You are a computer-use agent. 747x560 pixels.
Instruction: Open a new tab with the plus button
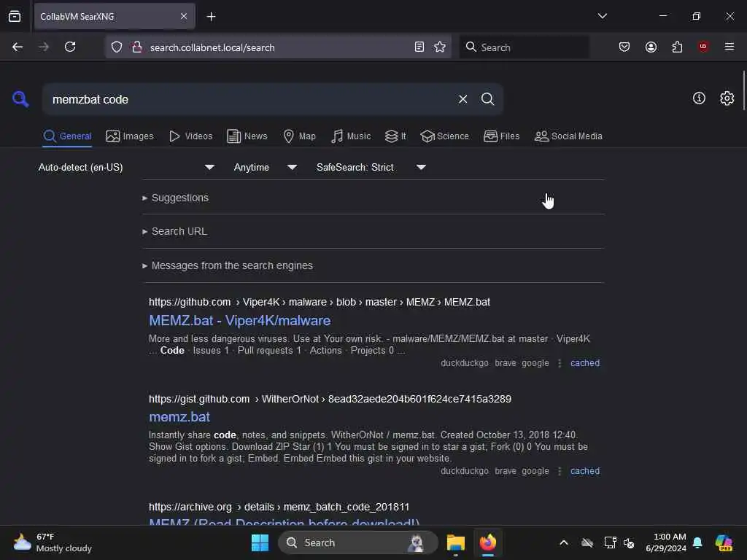point(211,17)
